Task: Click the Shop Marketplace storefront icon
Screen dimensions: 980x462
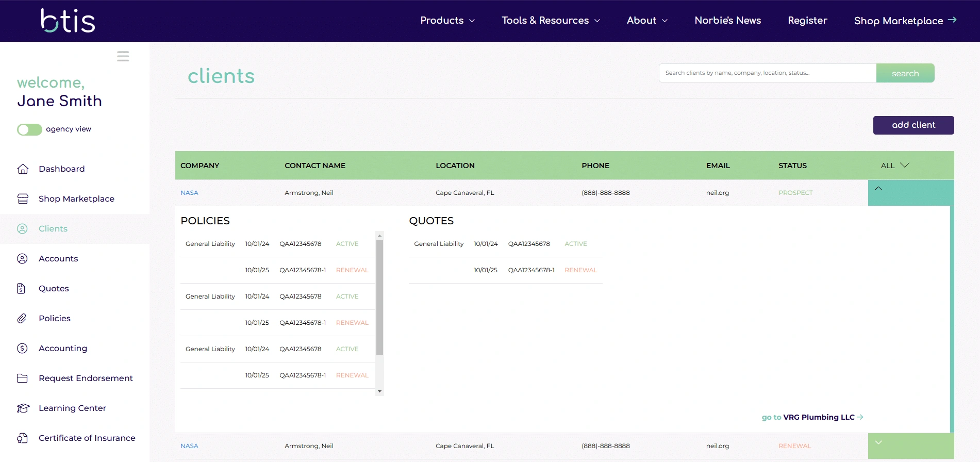Action: 23,199
